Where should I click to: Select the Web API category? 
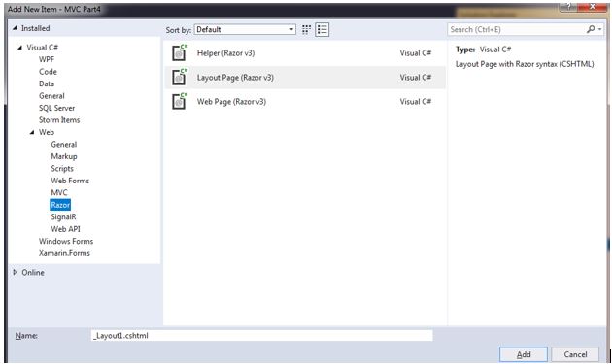(x=65, y=229)
